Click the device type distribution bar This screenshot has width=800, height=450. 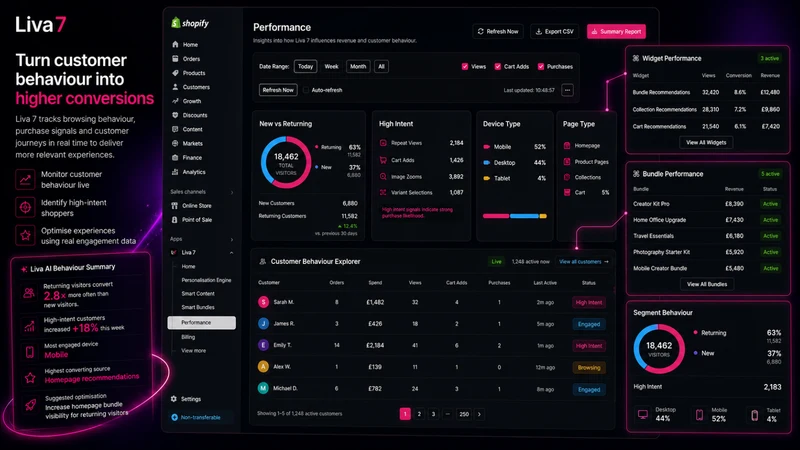pos(515,216)
